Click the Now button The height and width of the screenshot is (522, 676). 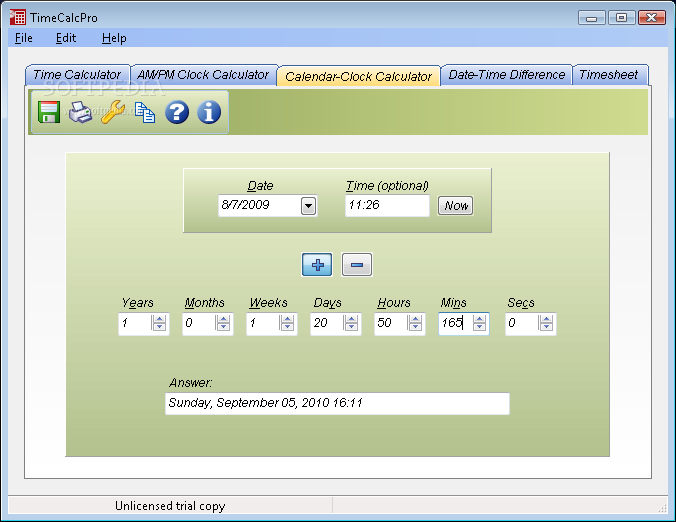click(456, 206)
